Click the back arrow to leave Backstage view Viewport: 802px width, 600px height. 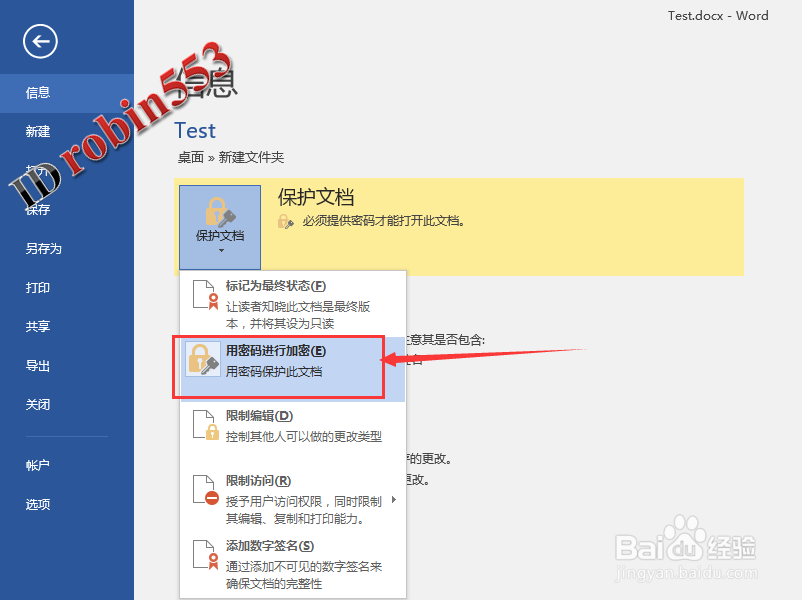(39, 41)
